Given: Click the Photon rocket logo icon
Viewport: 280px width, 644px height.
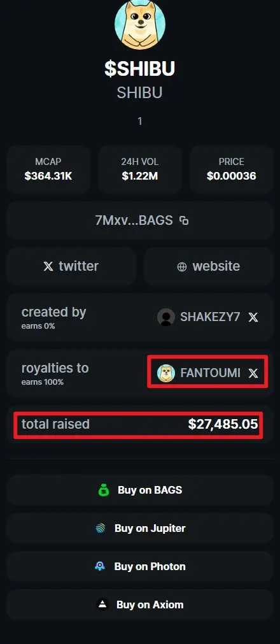Looking at the screenshot, I should (x=100, y=566).
